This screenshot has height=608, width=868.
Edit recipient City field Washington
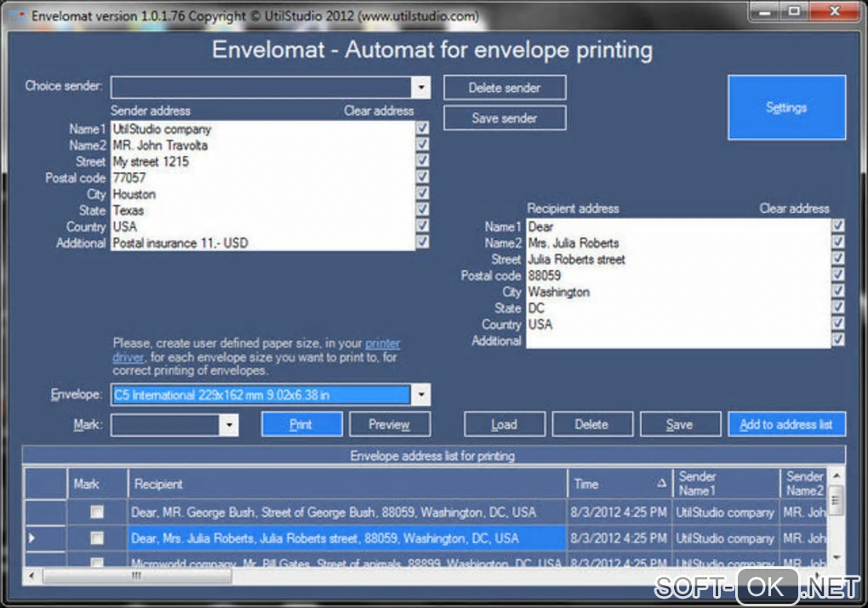pos(678,292)
